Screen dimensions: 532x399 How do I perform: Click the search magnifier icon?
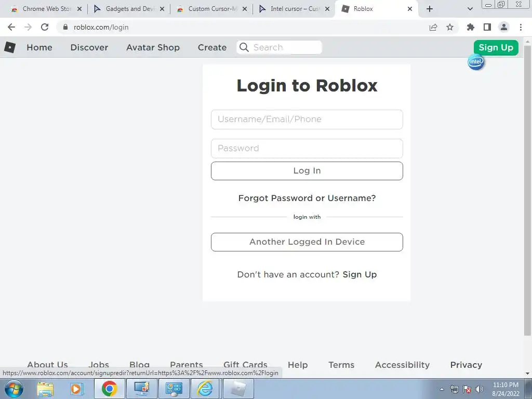pyautogui.click(x=244, y=47)
